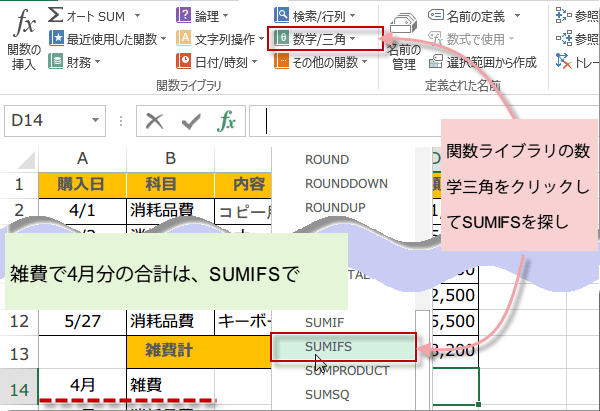
Task: Expand the 名前の定義 dropdown arrow
Action: [x=517, y=16]
